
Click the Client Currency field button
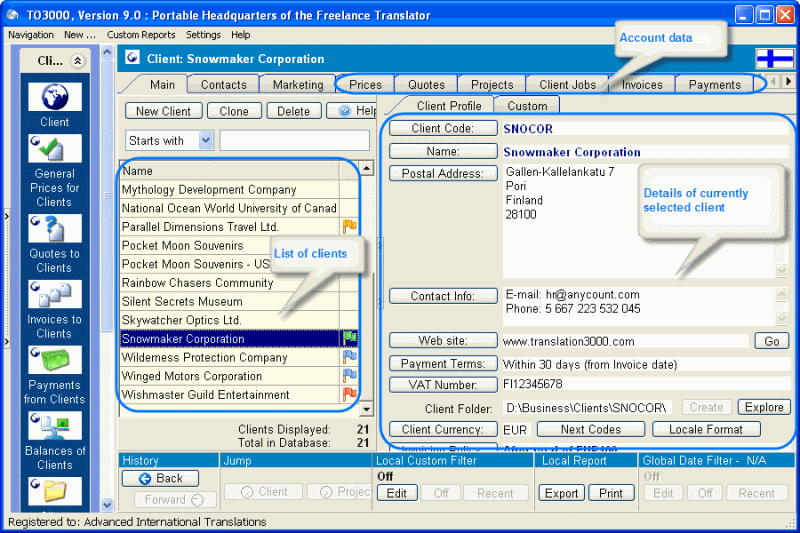point(443,429)
